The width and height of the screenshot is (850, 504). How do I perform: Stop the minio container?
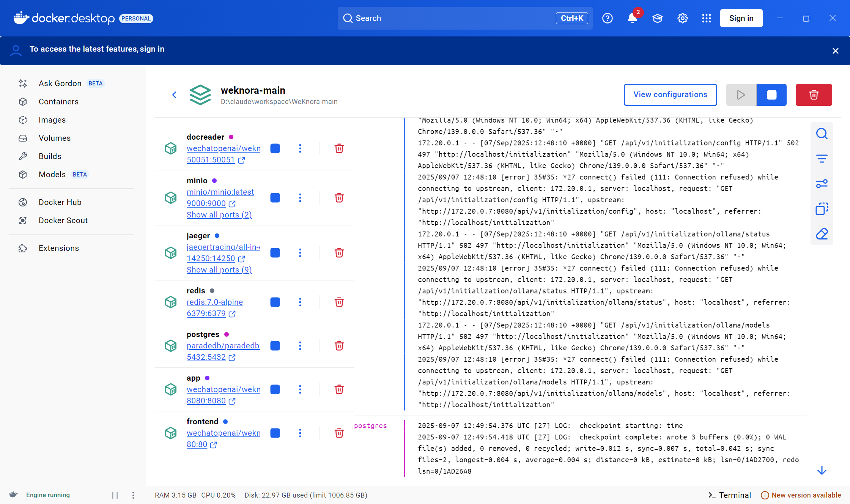tap(275, 198)
